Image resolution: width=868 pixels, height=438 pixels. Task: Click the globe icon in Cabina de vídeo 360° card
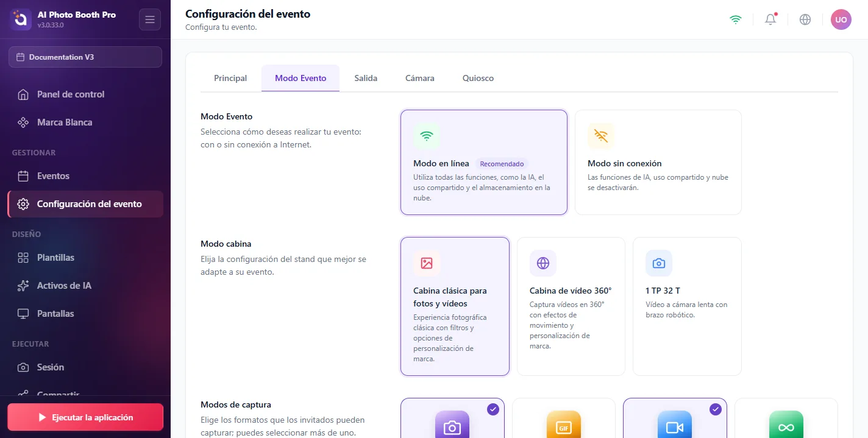tap(543, 263)
